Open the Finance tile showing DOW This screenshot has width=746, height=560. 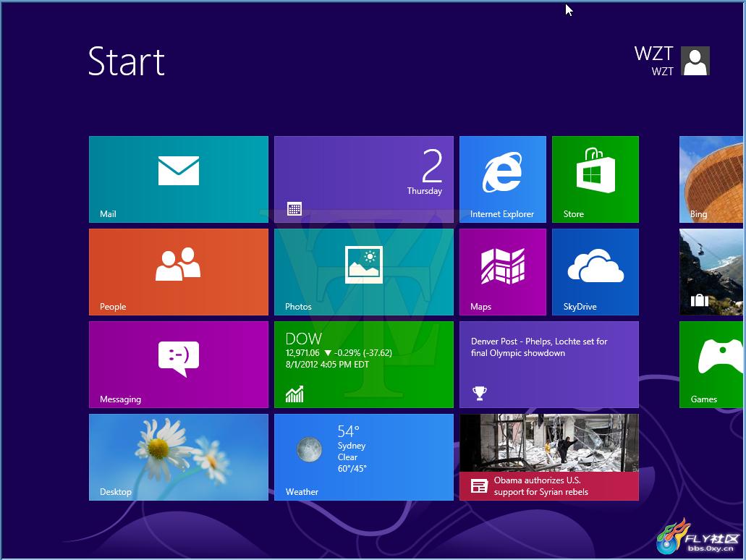[364, 365]
